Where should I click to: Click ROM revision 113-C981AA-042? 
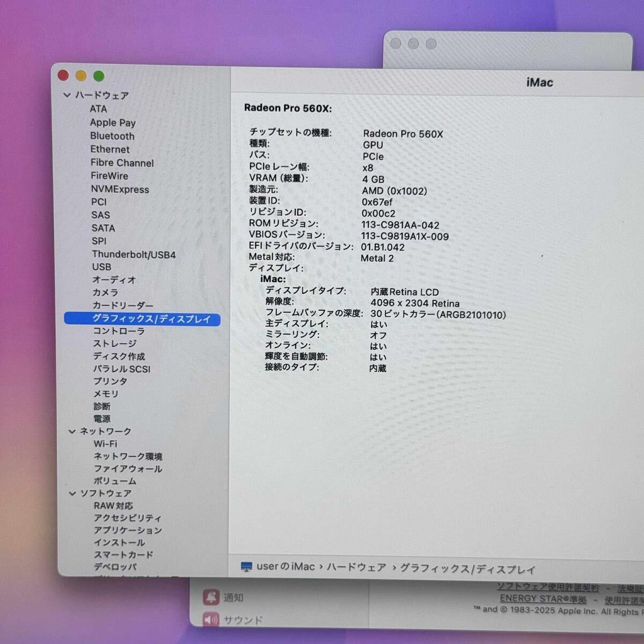(x=400, y=225)
